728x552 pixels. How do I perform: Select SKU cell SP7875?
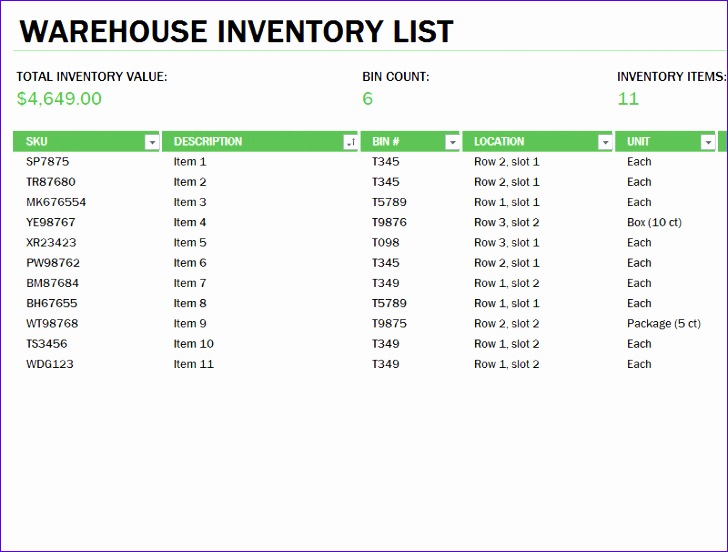[x=47, y=162]
